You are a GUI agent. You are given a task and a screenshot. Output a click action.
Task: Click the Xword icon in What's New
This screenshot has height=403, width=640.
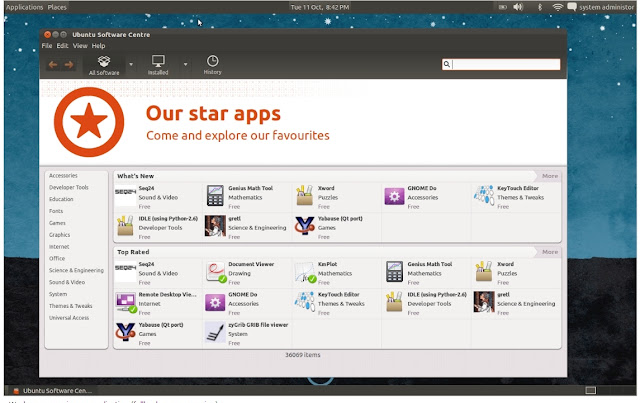point(304,195)
